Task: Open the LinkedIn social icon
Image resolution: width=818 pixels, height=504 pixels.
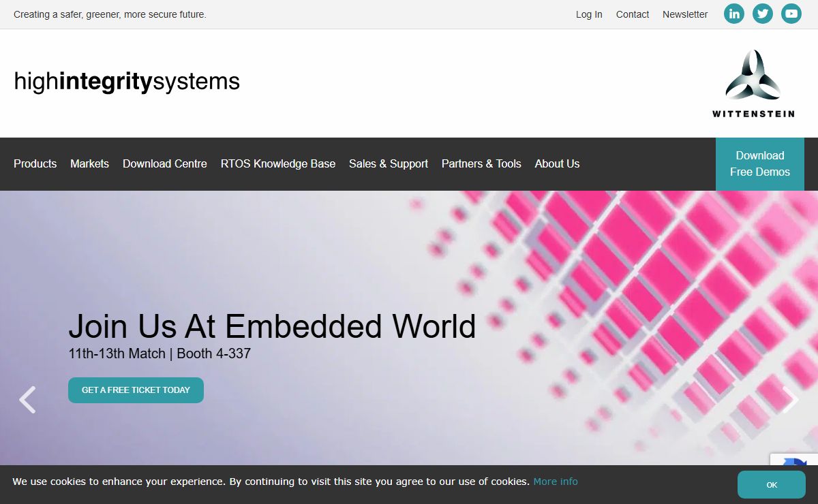Action: point(734,14)
